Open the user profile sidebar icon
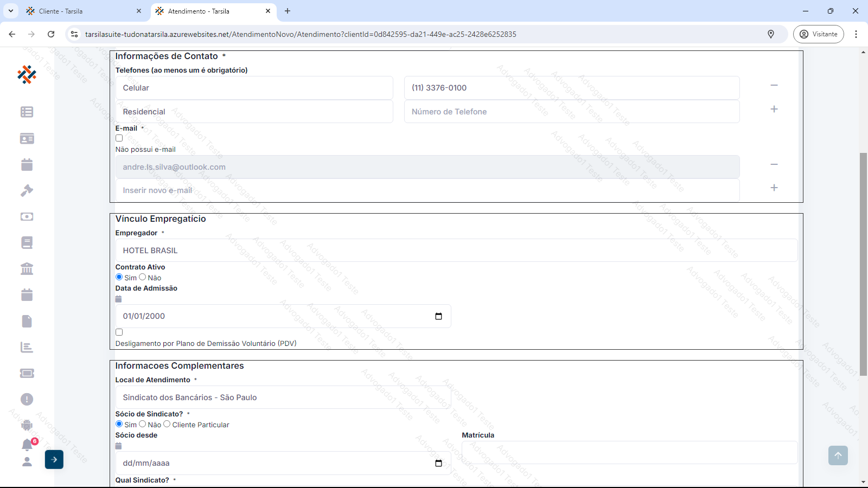 pyautogui.click(x=27, y=461)
